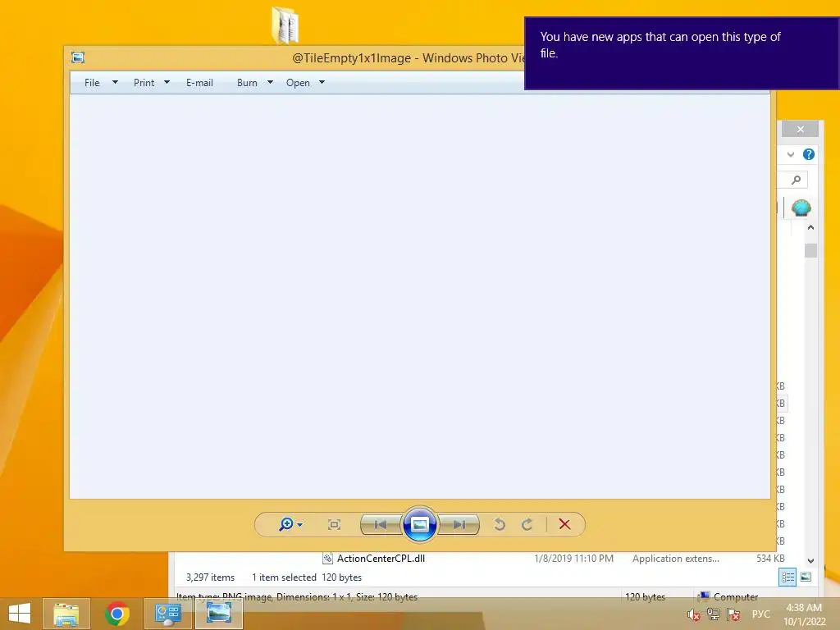Screen dimensions: 840x630
Task: Click the 534 KB size cell
Action: pyautogui.click(x=770, y=558)
